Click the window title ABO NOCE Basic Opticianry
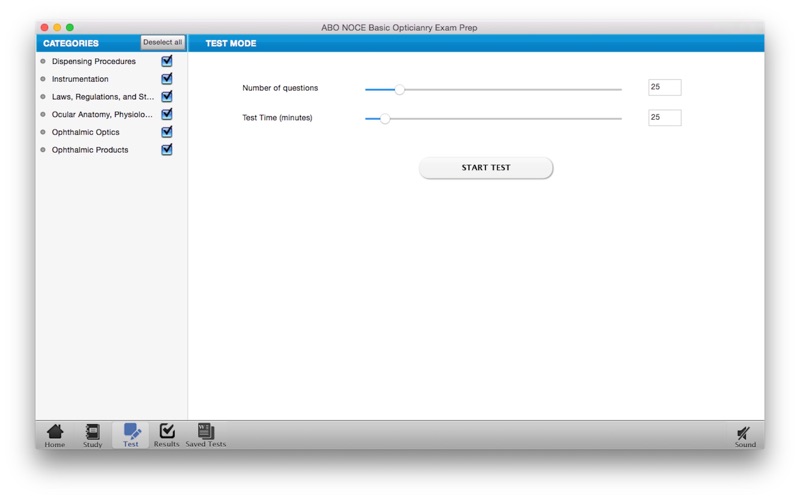The image size is (800, 500). [399, 28]
